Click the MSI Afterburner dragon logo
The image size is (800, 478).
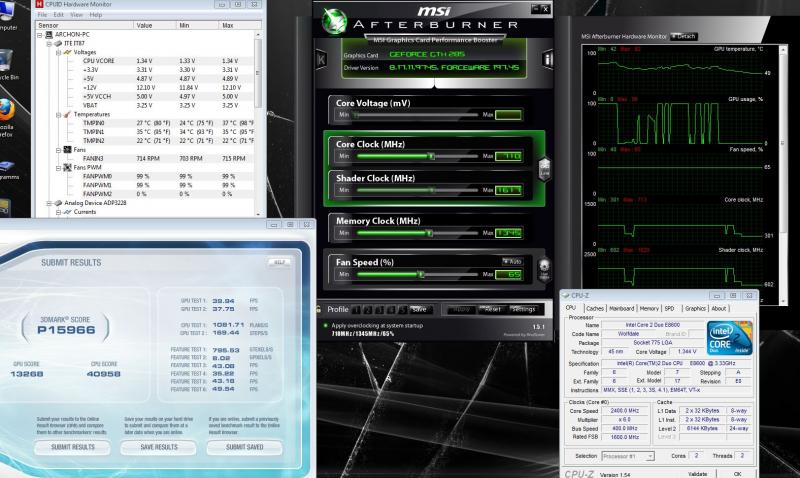pos(335,22)
